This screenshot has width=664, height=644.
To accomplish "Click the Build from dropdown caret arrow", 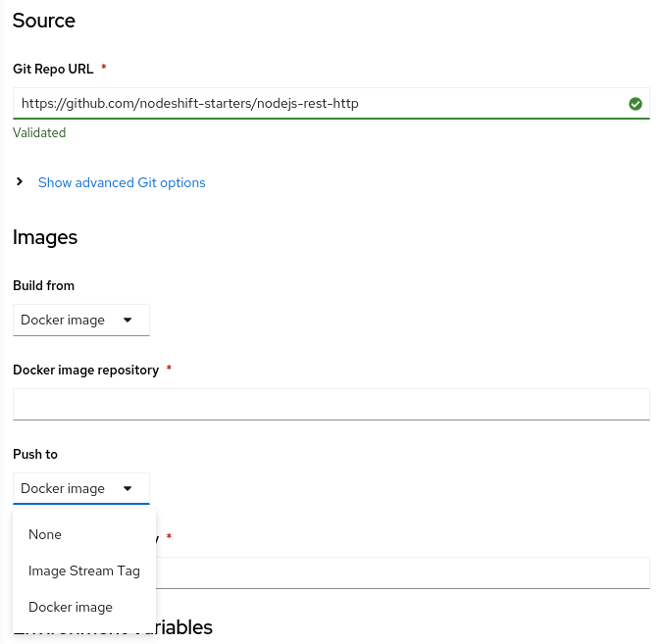I will click(128, 320).
